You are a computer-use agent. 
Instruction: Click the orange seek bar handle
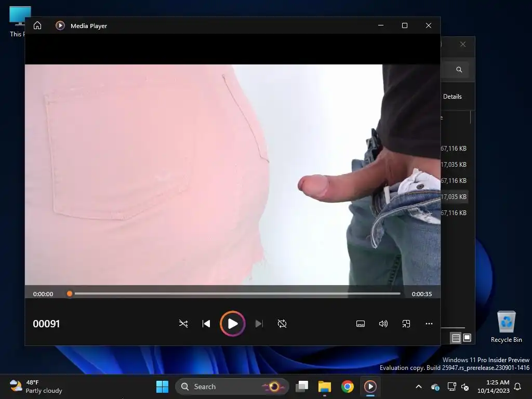coord(70,294)
